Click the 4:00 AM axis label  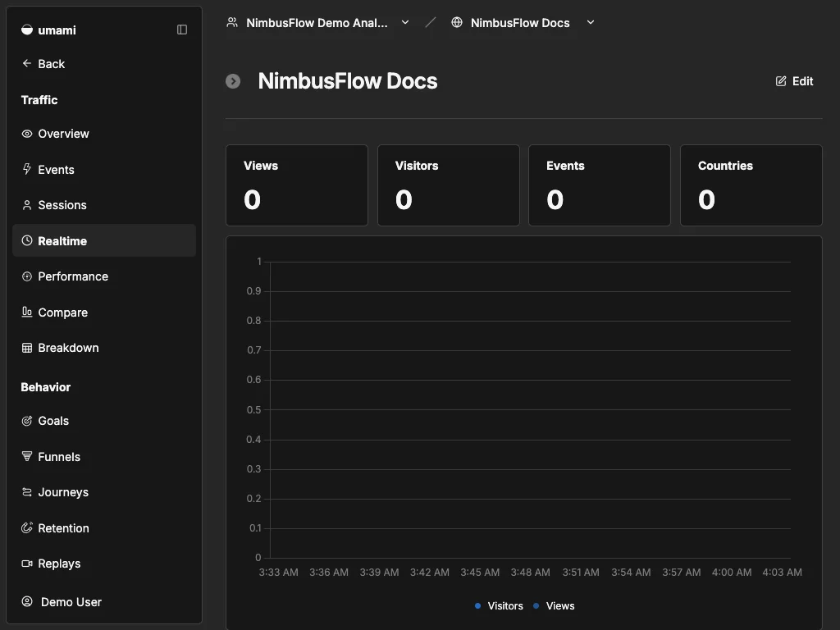pyautogui.click(x=732, y=572)
